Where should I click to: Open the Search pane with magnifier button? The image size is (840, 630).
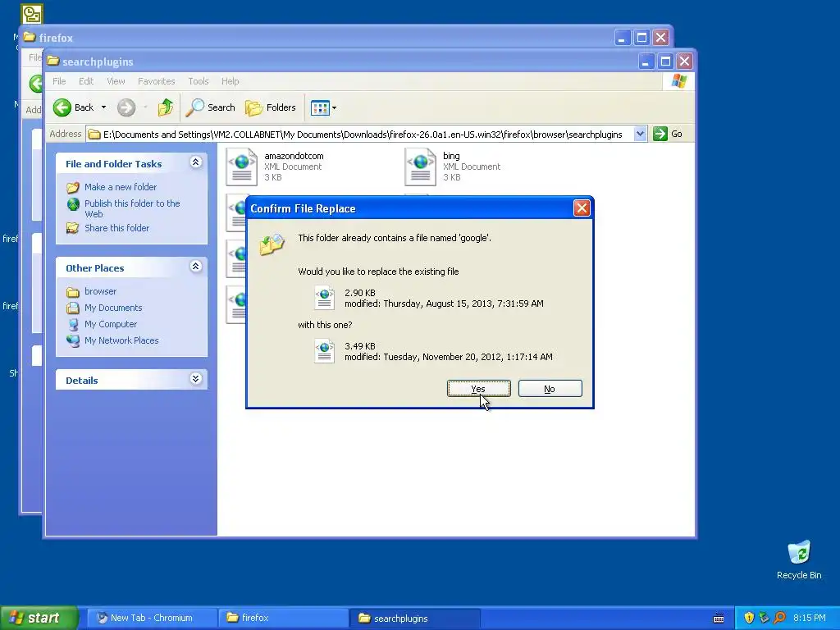click(x=211, y=107)
